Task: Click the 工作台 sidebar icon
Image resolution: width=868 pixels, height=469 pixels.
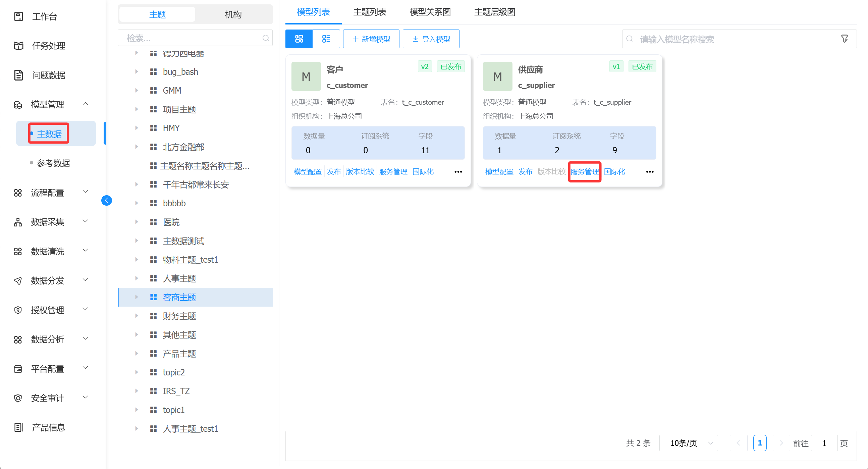Action: pos(18,16)
